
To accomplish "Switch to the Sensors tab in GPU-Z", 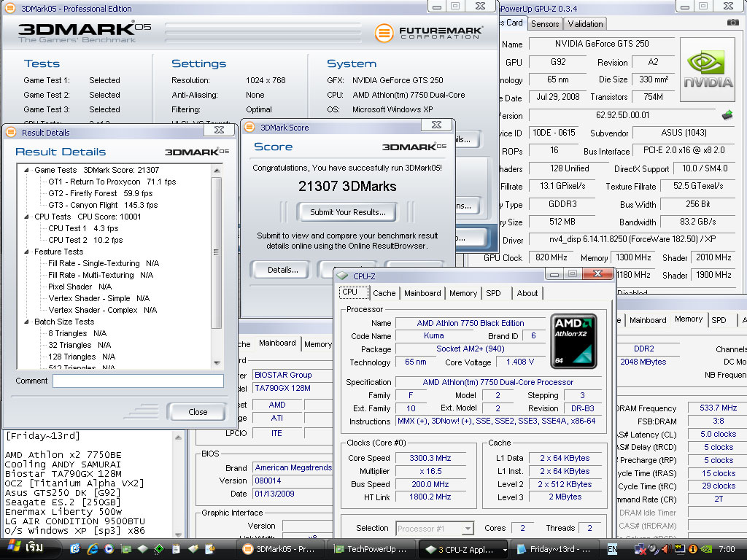I will tap(545, 23).
